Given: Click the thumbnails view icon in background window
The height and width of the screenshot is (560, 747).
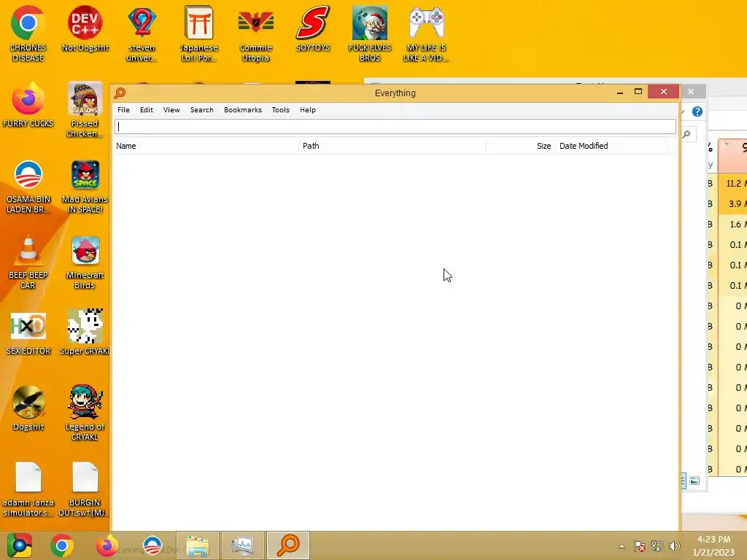Looking at the screenshot, I should (x=694, y=481).
